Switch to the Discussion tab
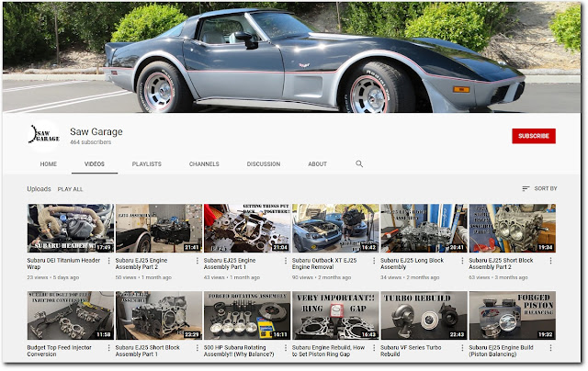The image size is (588, 371). tap(264, 164)
